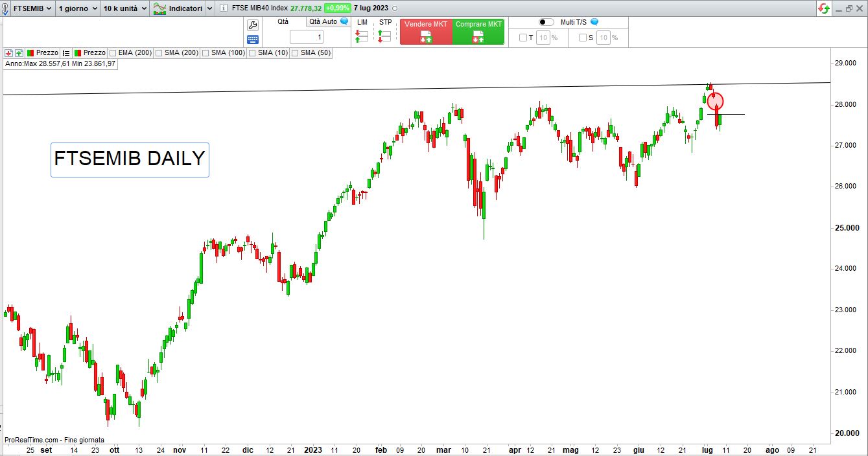Screen dimensions: 868x456
Task: Click the LIM limit order icon
Action: click(361, 36)
